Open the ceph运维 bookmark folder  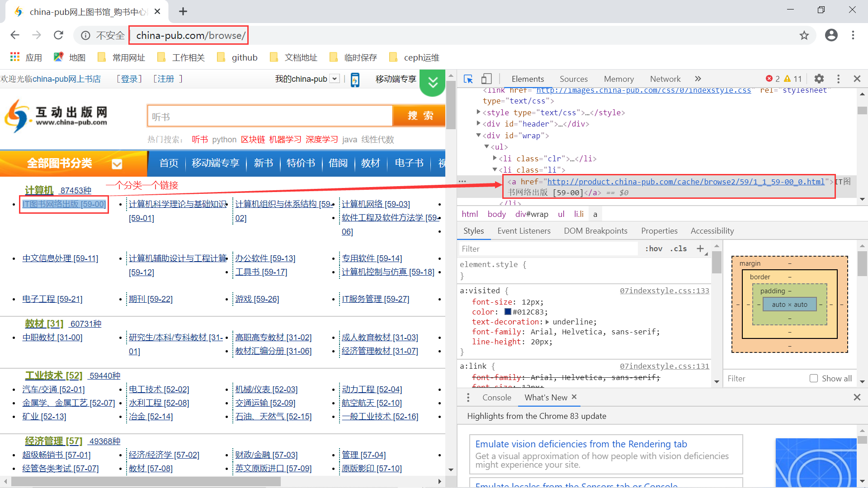414,57
